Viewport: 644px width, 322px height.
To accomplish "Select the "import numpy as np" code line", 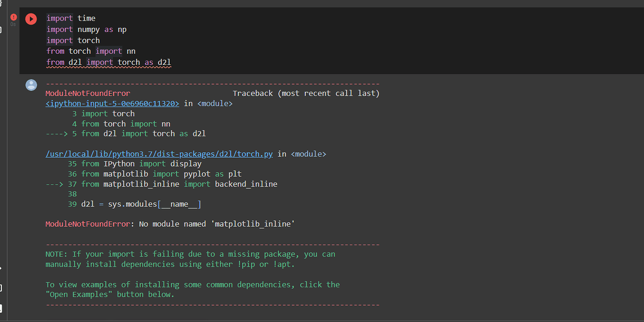I will 86,29.
